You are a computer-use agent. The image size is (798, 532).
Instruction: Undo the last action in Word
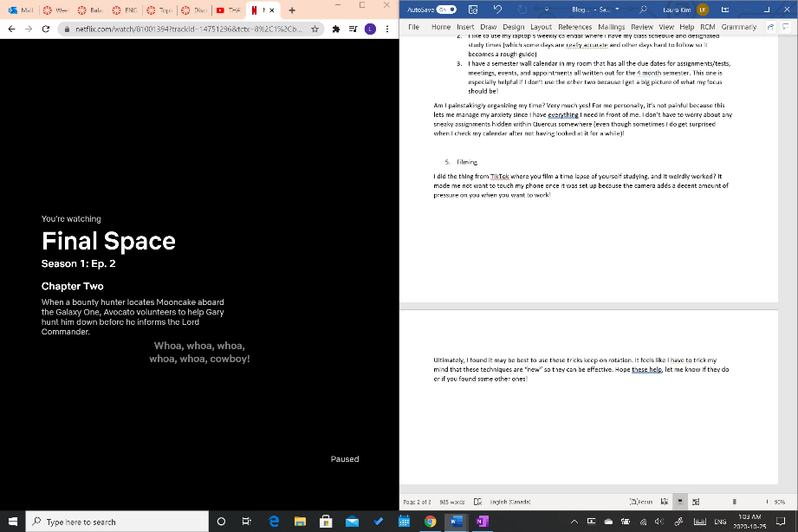(497, 10)
